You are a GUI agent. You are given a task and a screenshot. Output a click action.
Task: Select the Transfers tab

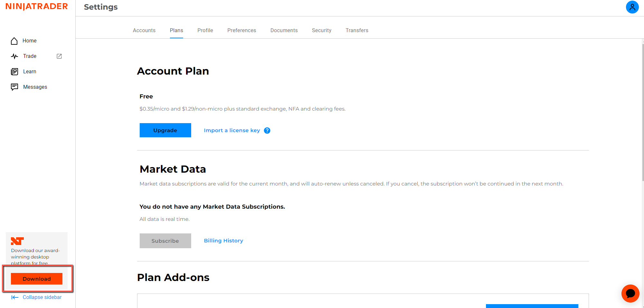point(357,30)
